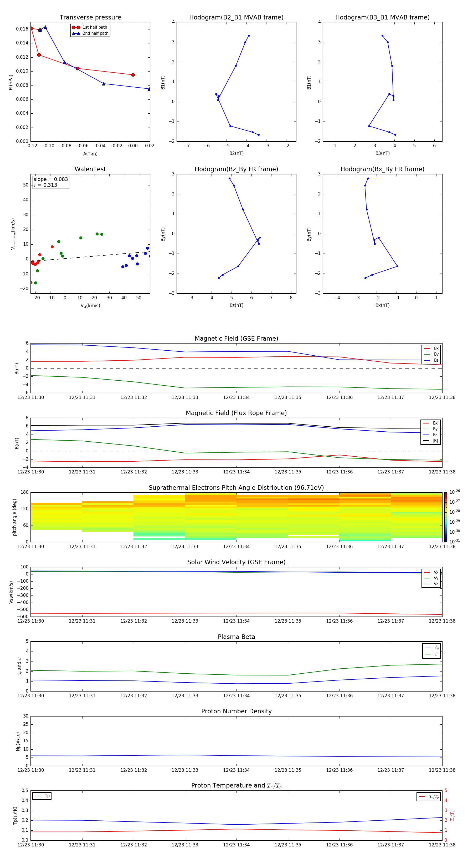Select the red "Te/Tp" legend entry

pos(429,796)
